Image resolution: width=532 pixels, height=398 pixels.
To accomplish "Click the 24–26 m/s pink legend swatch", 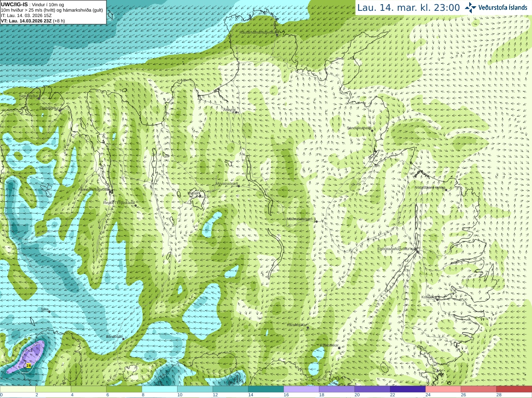I will (443, 389).
